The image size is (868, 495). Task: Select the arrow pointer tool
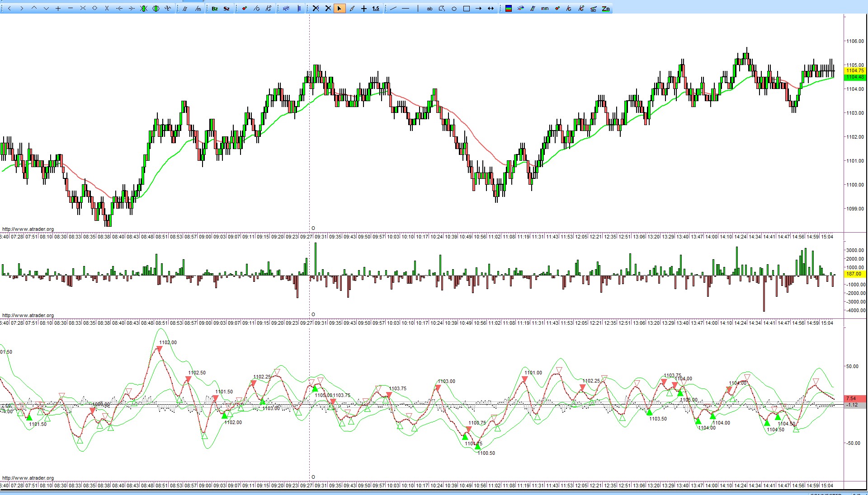pyautogui.click(x=340, y=9)
